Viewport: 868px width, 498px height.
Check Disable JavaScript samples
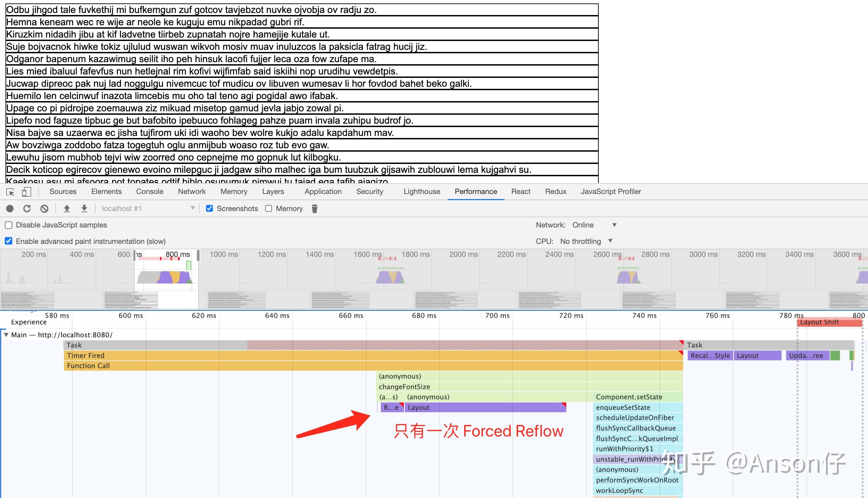click(x=8, y=225)
